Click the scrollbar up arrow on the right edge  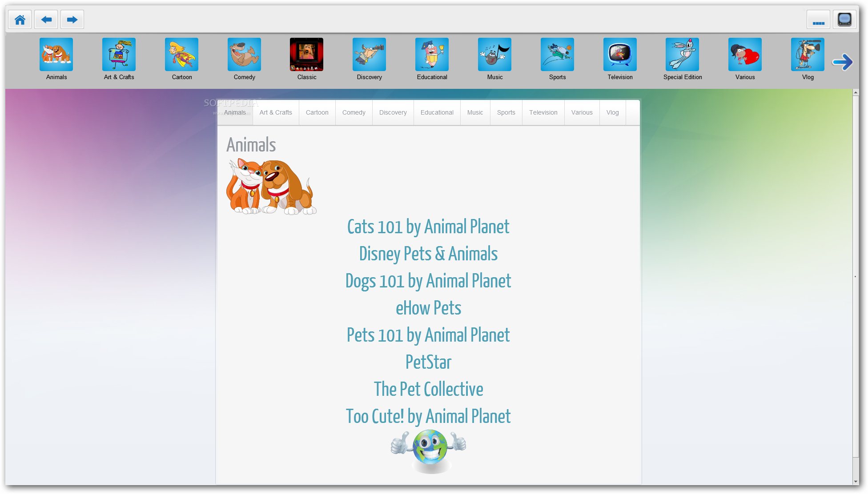tap(856, 92)
